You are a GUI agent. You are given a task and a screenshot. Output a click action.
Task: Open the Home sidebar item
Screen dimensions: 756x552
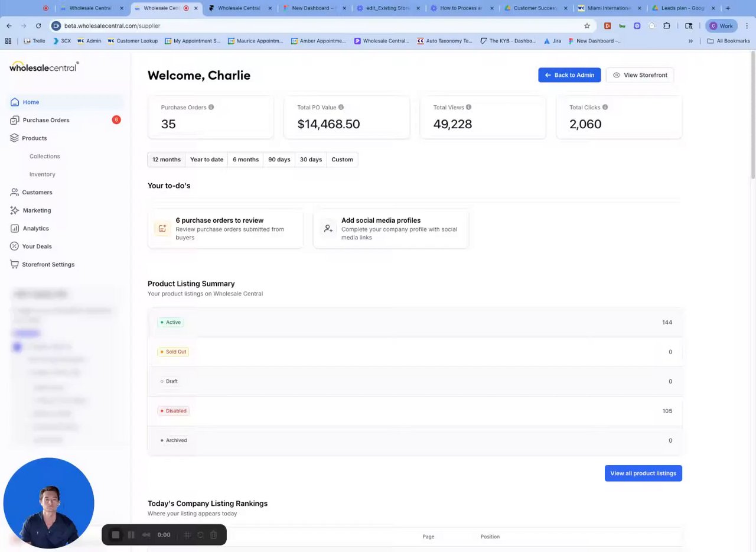click(31, 102)
